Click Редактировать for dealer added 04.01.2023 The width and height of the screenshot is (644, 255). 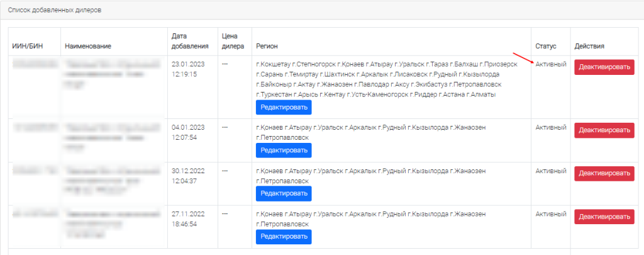[284, 150]
